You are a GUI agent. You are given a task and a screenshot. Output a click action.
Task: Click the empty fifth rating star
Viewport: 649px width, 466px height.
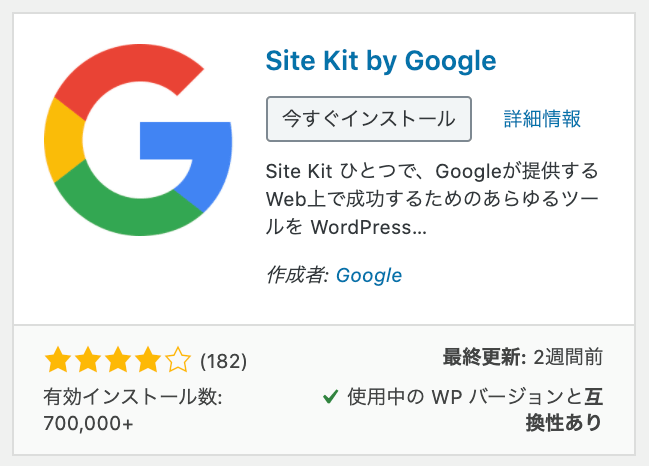[x=178, y=360]
